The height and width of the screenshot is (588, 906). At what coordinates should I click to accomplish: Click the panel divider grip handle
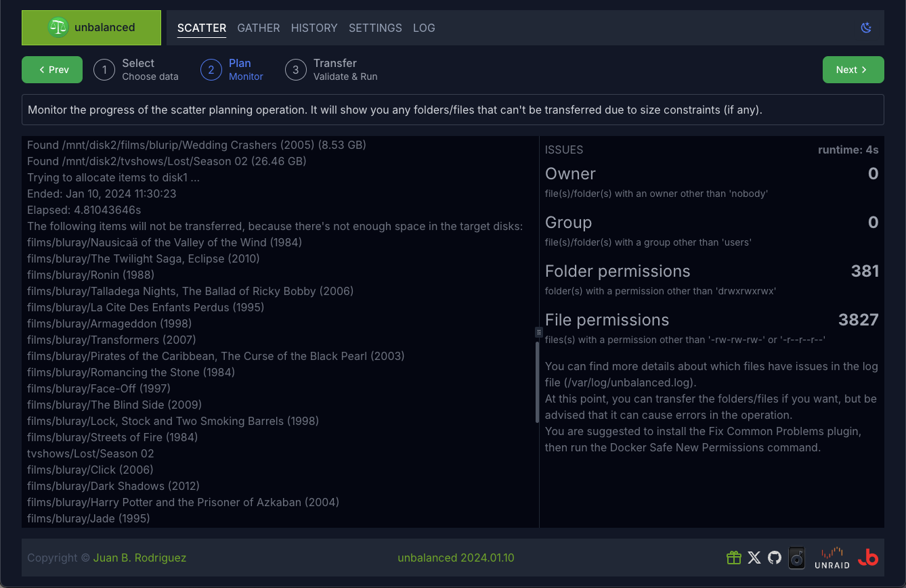539,332
